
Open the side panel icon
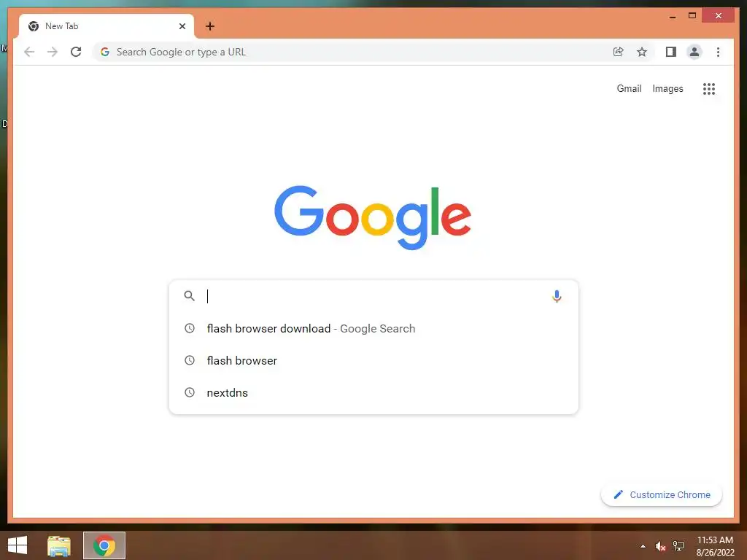(671, 52)
